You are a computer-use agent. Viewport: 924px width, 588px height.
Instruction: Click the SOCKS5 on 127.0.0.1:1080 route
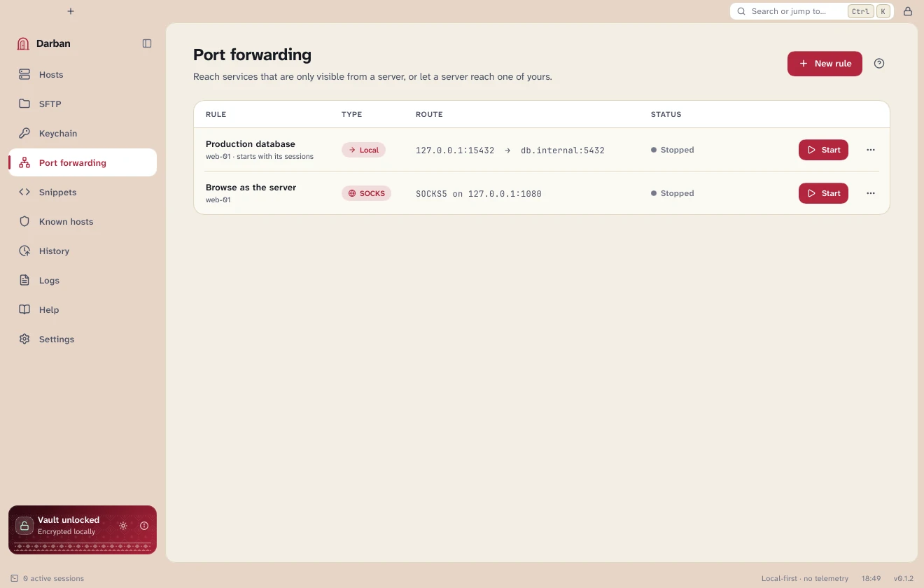[x=479, y=194]
